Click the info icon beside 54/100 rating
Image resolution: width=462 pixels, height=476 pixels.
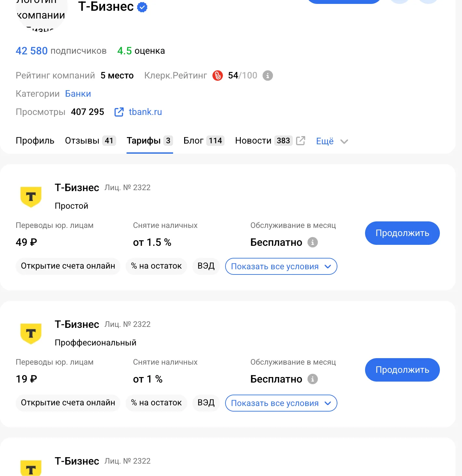(x=267, y=76)
